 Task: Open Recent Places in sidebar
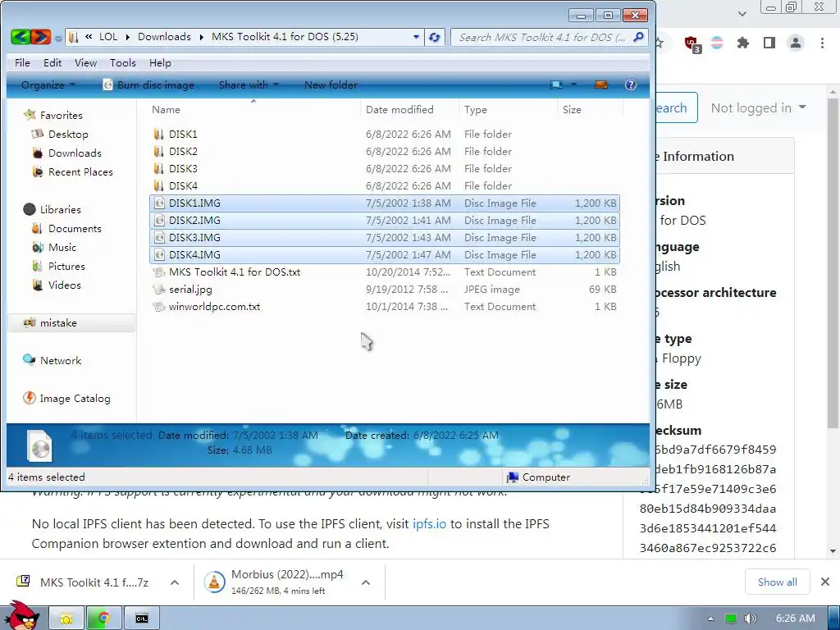click(80, 172)
